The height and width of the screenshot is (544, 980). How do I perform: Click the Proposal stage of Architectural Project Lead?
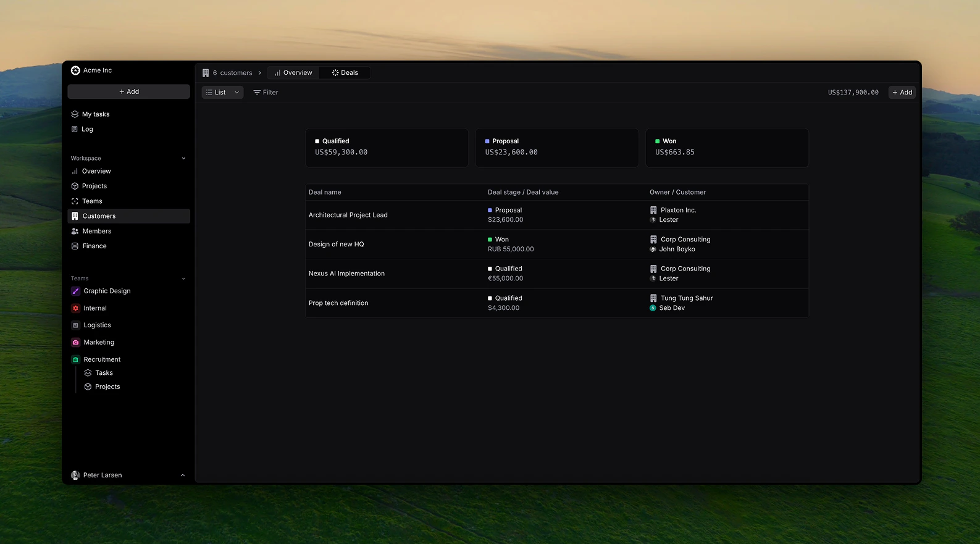click(505, 210)
